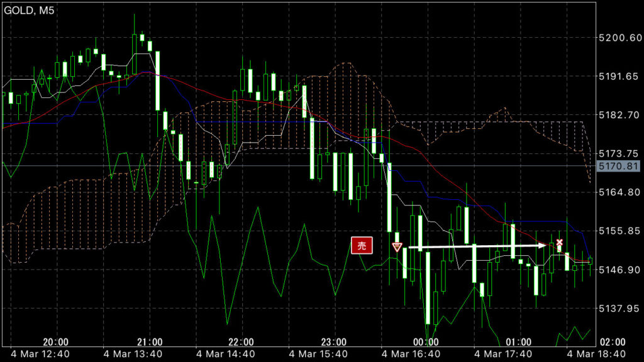
Task: Click the current price label 5170.81
Action: coord(619,166)
